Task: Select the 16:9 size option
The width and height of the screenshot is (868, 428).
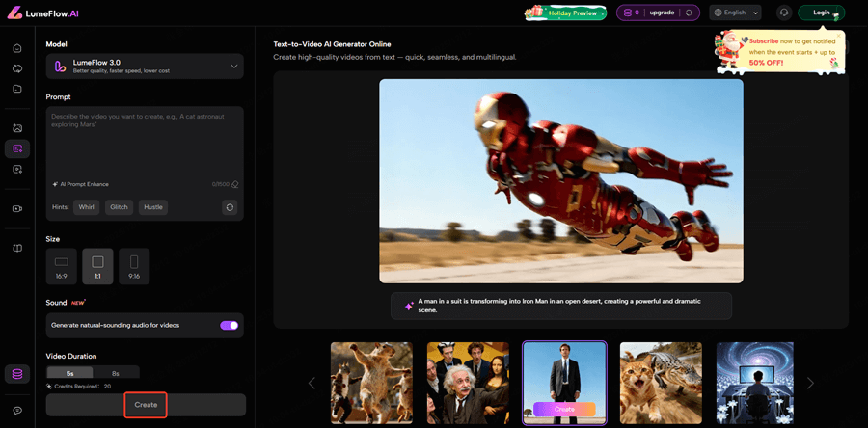Action: coord(62,266)
